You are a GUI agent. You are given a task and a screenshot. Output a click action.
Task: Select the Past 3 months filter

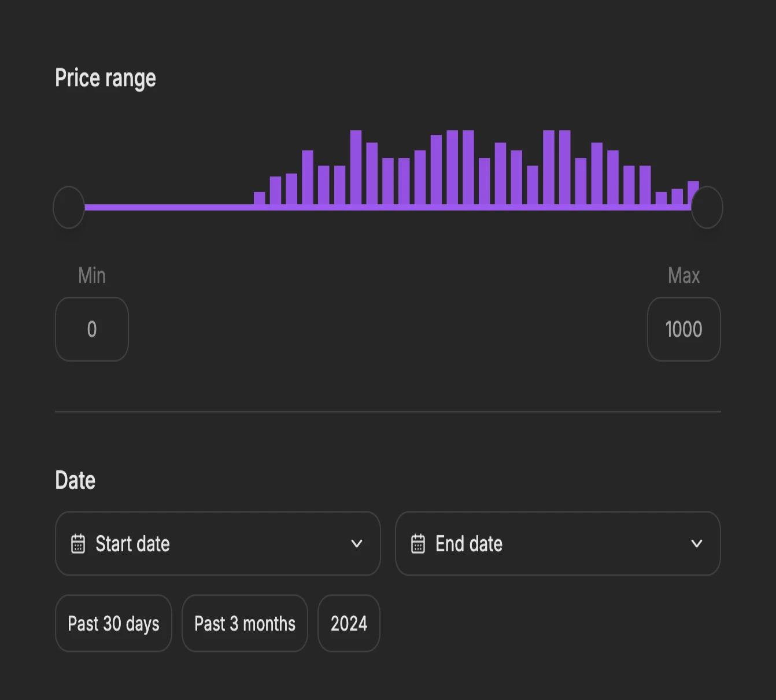[245, 623]
